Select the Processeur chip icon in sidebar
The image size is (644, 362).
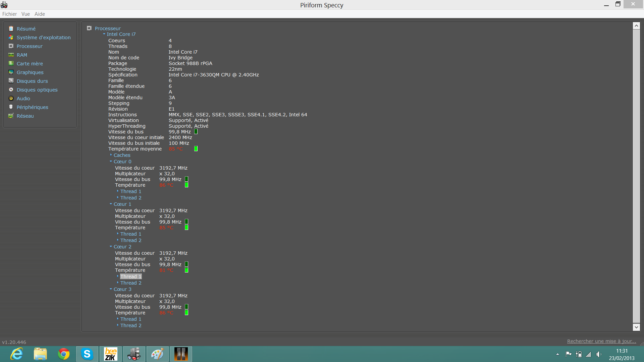coord(11,46)
